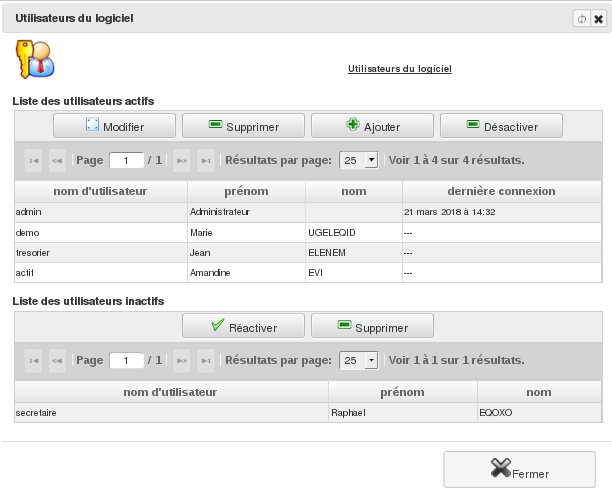The width and height of the screenshot is (612, 502).
Task: Go to previous page in the inactive users pager
Action: (57, 361)
